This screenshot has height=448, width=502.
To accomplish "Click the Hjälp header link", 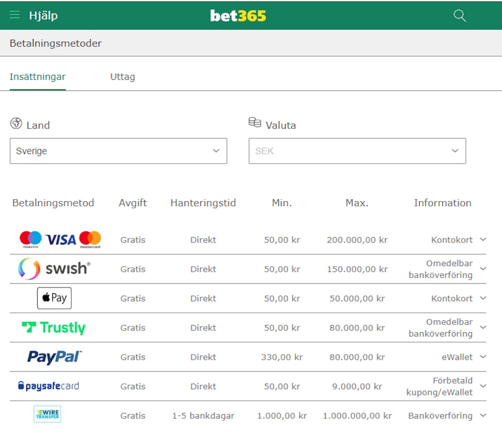I will [43, 16].
